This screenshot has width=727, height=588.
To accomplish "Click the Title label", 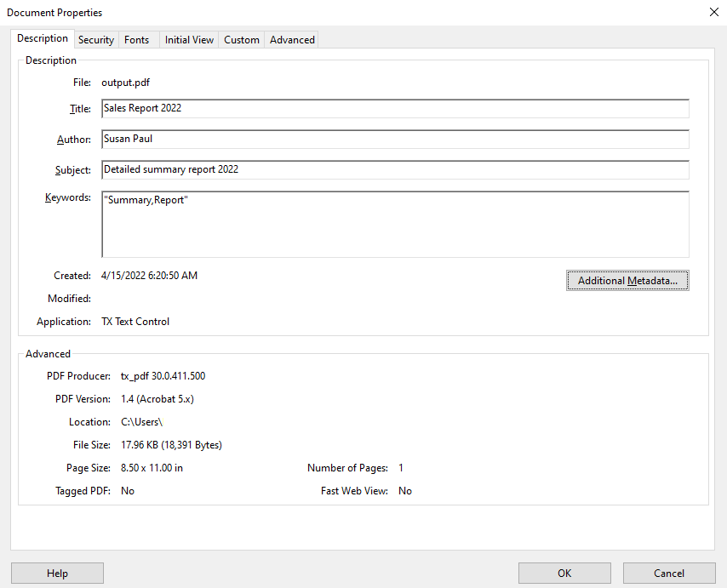I will pyautogui.click(x=80, y=108).
